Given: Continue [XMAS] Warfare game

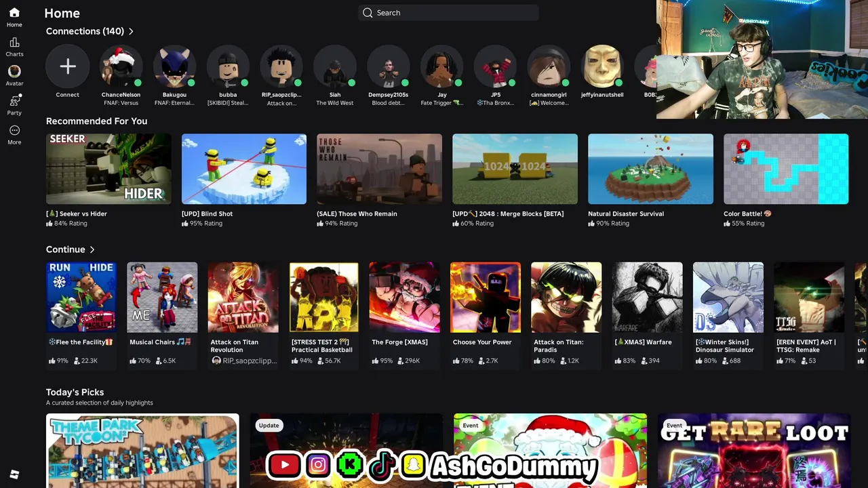Looking at the screenshot, I should [x=648, y=298].
